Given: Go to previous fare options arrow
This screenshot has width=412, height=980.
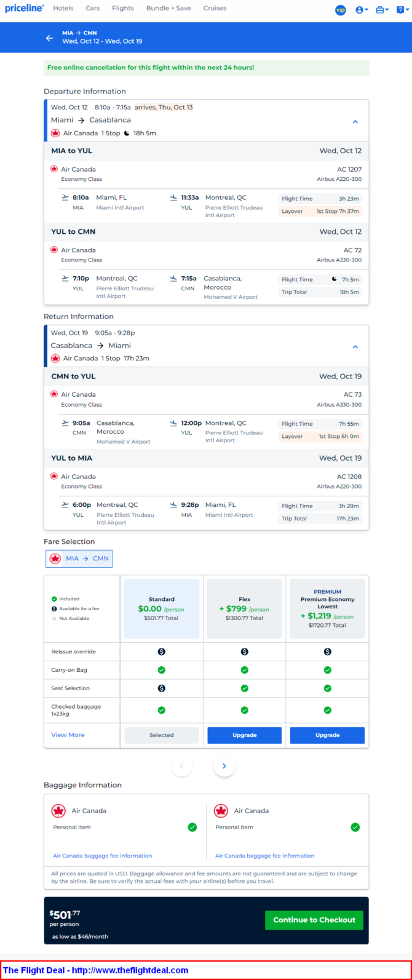Looking at the screenshot, I should (181, 766).
